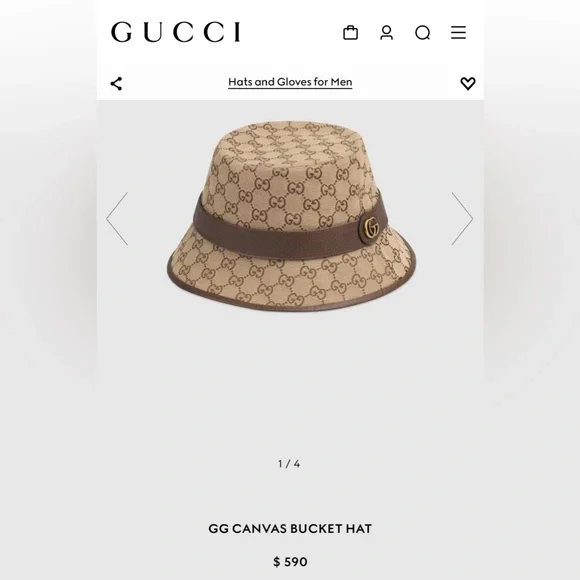
Task: Click the Gucci logo
Action: coord(176,32)
